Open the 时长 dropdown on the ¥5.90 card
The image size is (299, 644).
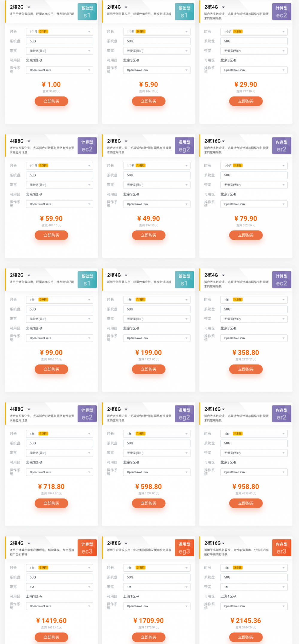[x=157, y=32]
